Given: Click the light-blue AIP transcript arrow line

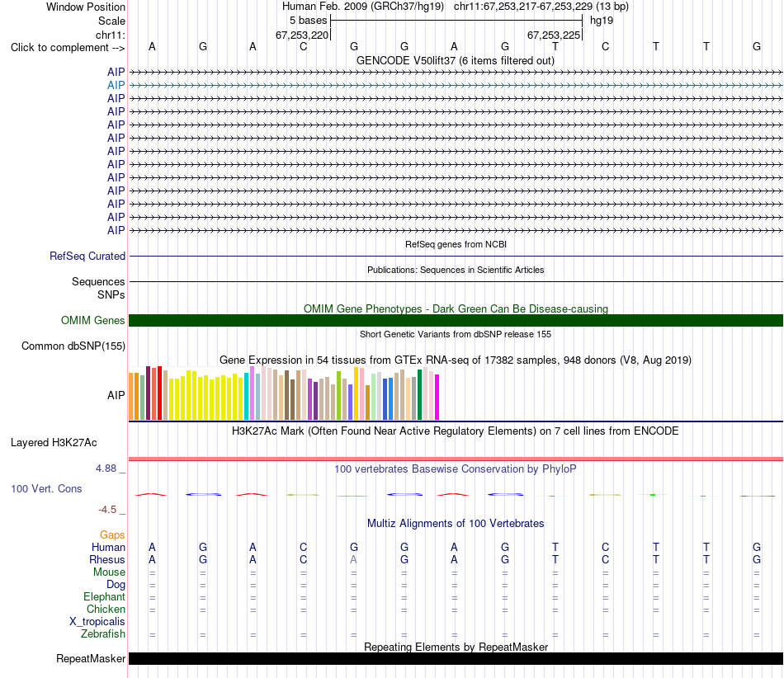Looking at the screenshot, I should [456, 86].
